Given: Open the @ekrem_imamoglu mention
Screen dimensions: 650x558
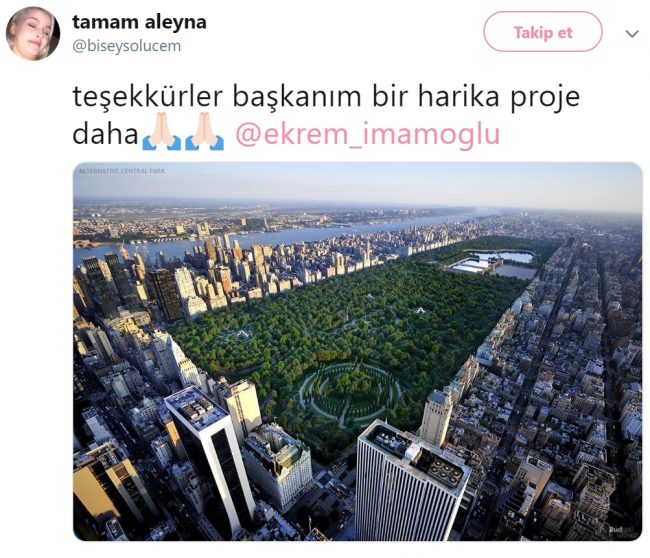Looking at the screenshot, I should click(368, 134).
